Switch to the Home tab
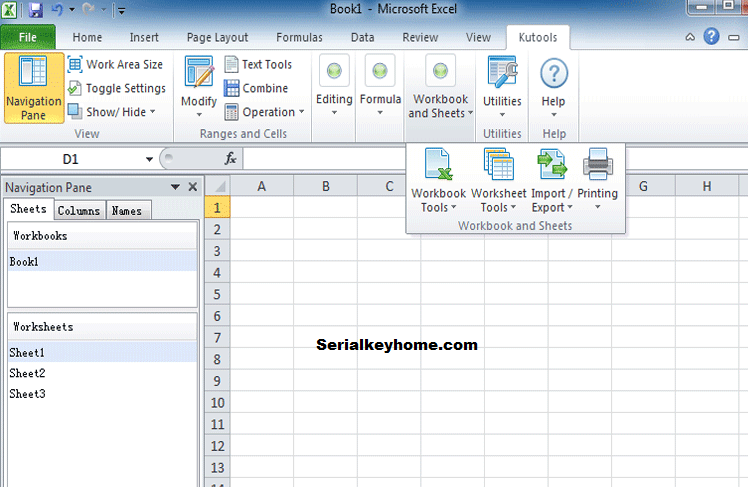This screenshot has width=748, height=487. (87, 37)
